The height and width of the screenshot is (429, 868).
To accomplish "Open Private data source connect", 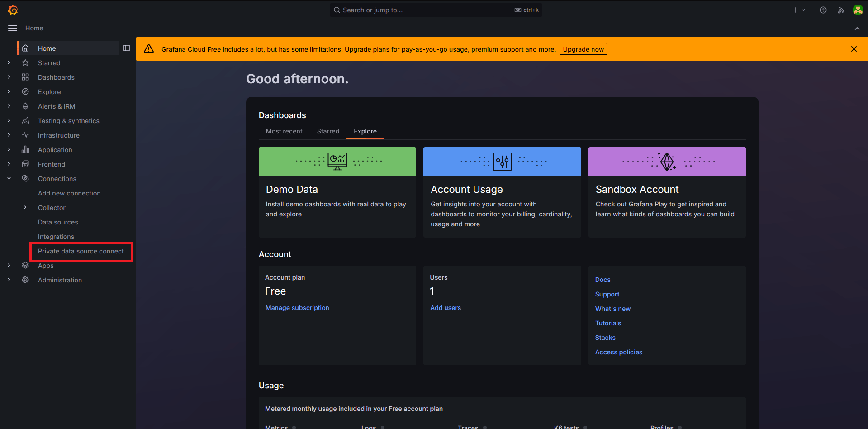I will pyautogui.click(x=81, y=251).
